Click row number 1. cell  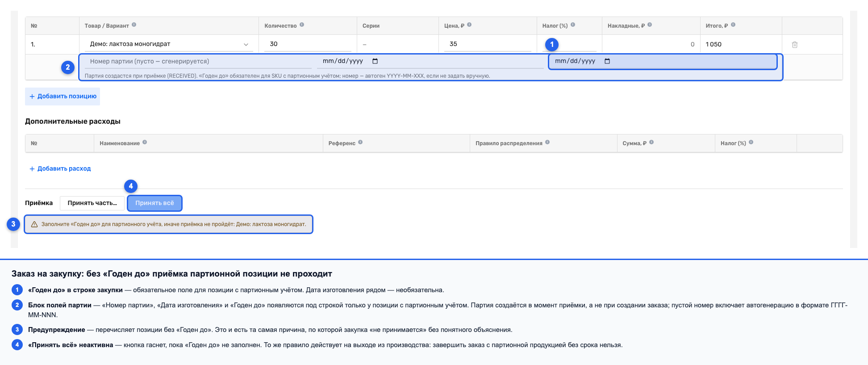coord(33,45)
